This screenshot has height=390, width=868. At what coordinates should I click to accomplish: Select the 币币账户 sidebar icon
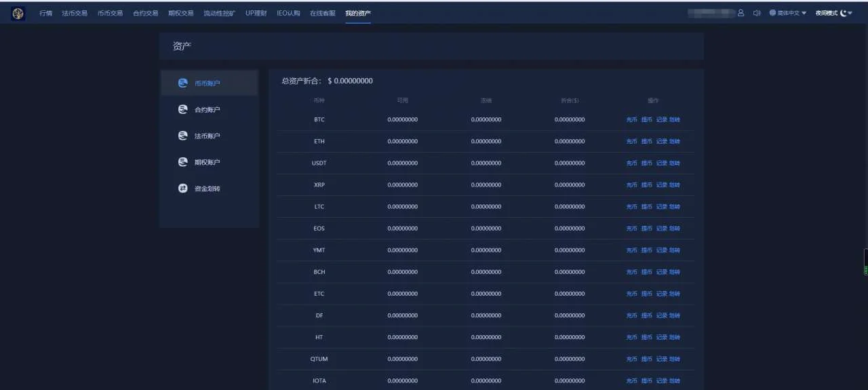coord(182,83)
